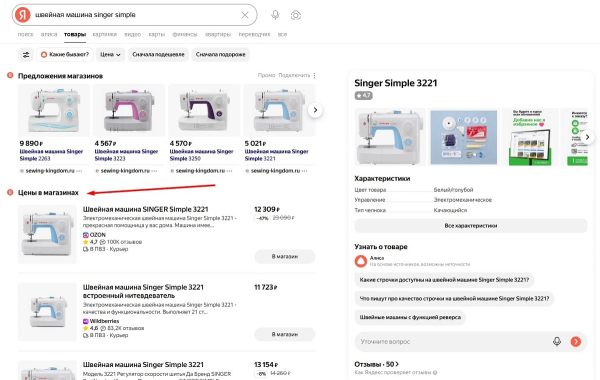
Task: Open OZON offer via В магазин
Action: (x=285, y=256)
